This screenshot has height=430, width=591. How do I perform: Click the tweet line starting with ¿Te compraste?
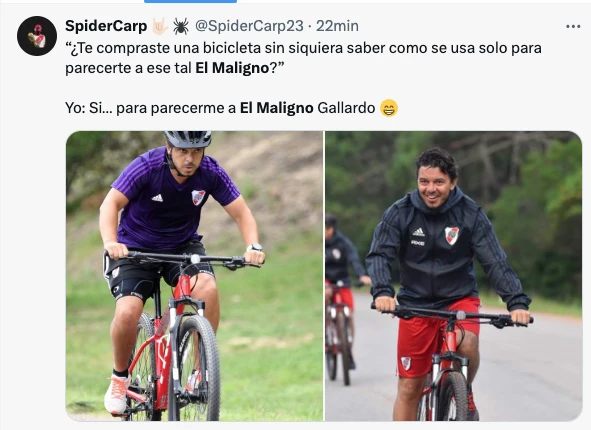coord(303,48)
